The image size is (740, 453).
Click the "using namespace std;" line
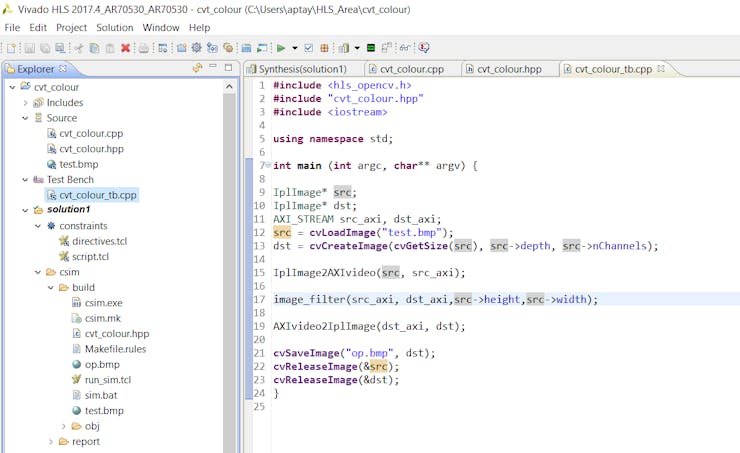click(x=333, y=139)
